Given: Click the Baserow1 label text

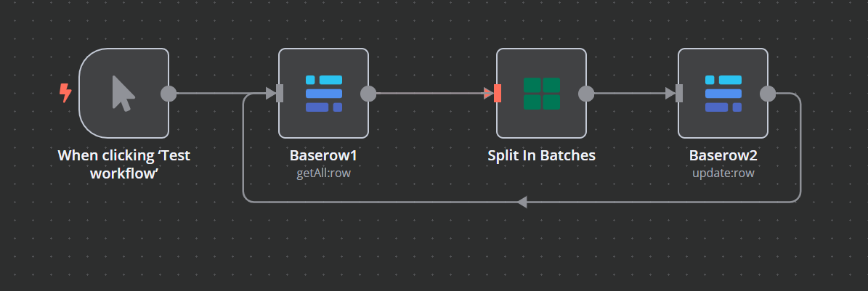Looking at the screenshot, I should click(323, 155).
